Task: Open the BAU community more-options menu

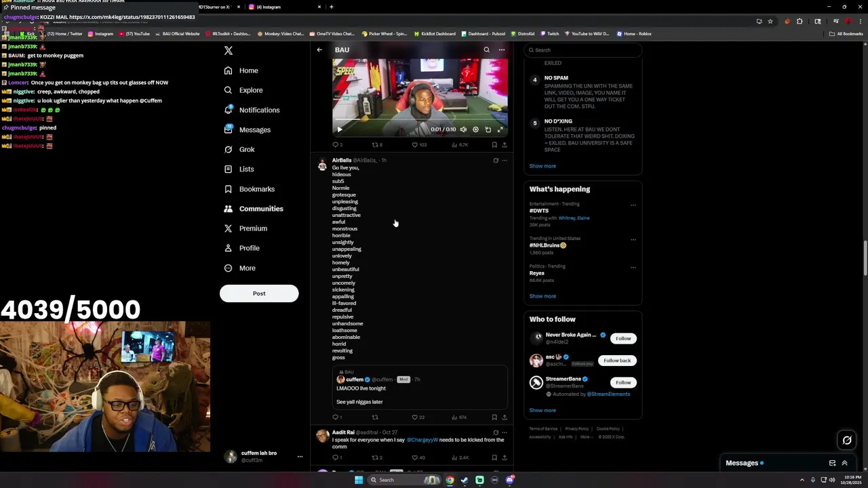Action: pos(502,50)
